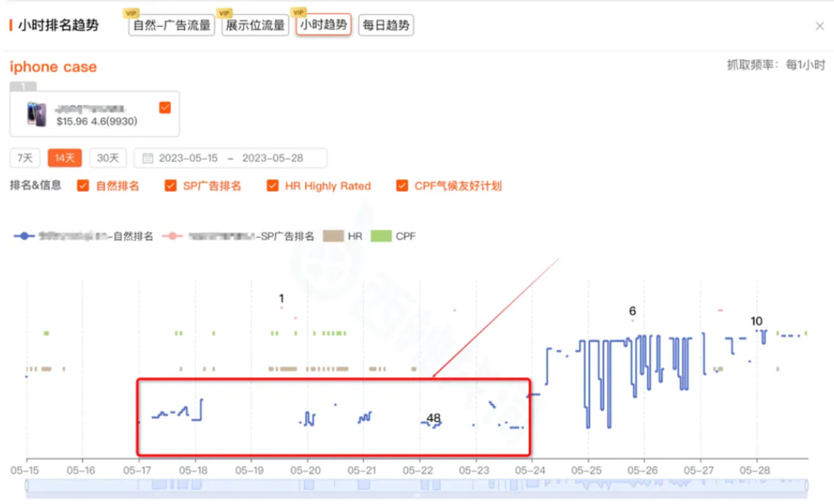Toggle the pink SP广告排名 legend marker
The width and height of the screenshot is (834, 504).
pos(172,236)
